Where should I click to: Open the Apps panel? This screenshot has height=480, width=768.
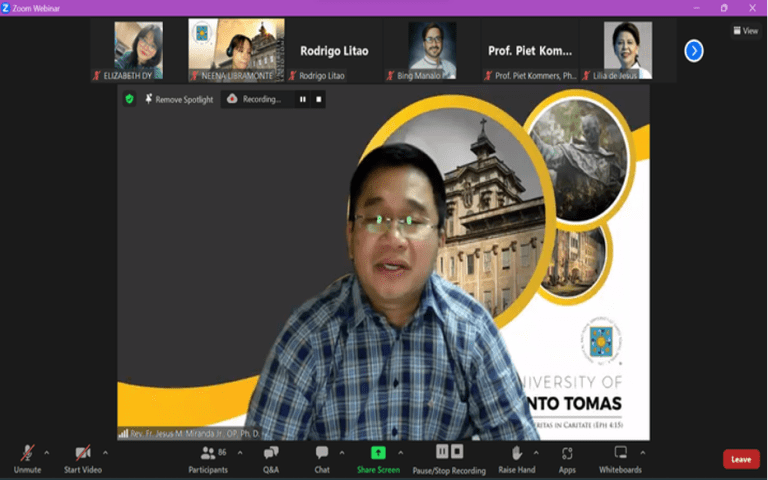point(567,459)
